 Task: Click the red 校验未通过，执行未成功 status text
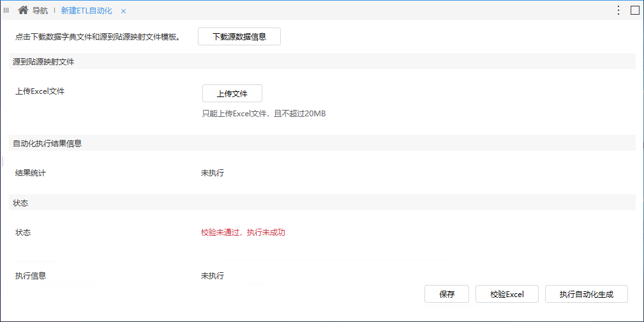243,233
